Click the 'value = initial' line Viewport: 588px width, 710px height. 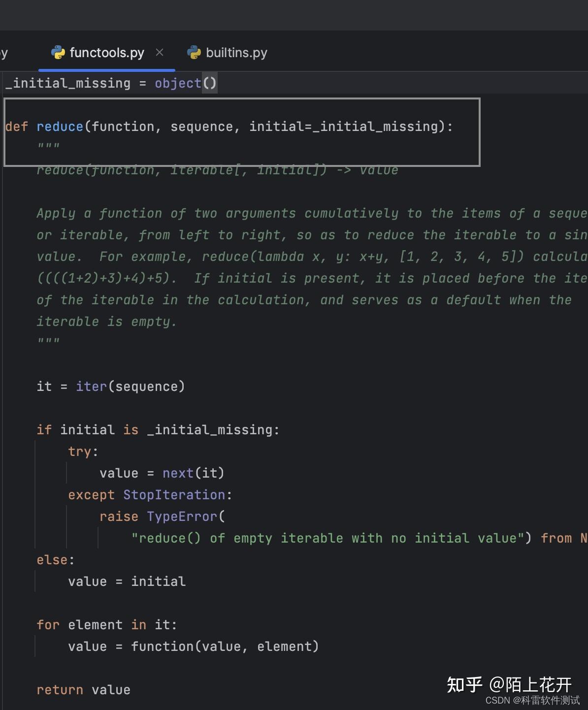pos(127,581)
